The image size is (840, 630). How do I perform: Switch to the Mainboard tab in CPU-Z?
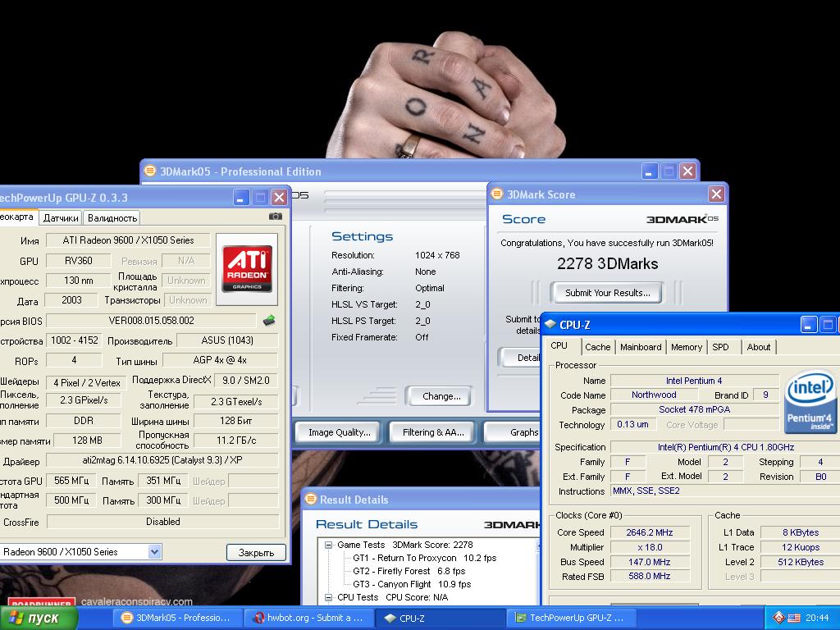(x=641, y=347)
